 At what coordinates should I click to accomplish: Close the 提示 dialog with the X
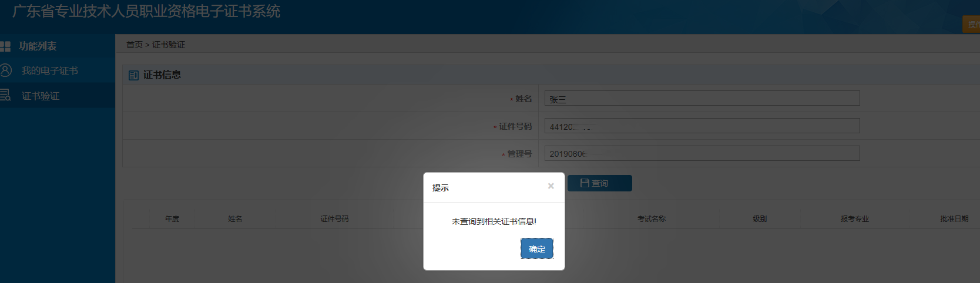tap(551, 186)
